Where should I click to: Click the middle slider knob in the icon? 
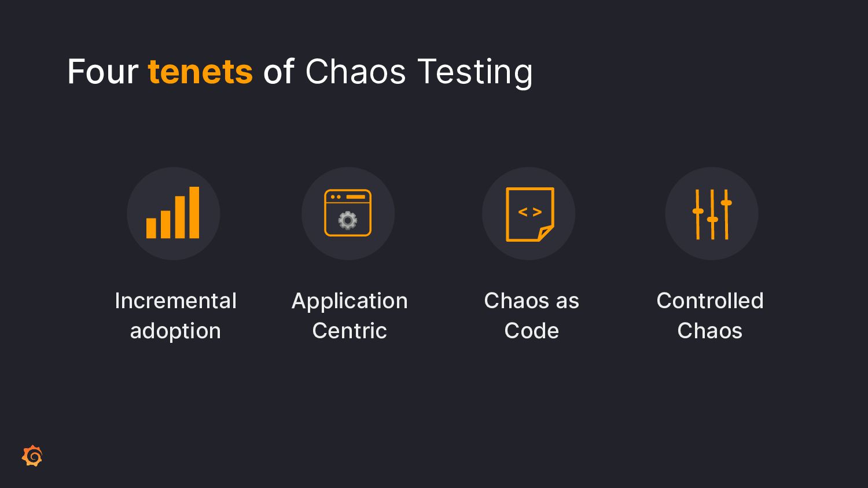pyautogui.click(x=712, y=220)
